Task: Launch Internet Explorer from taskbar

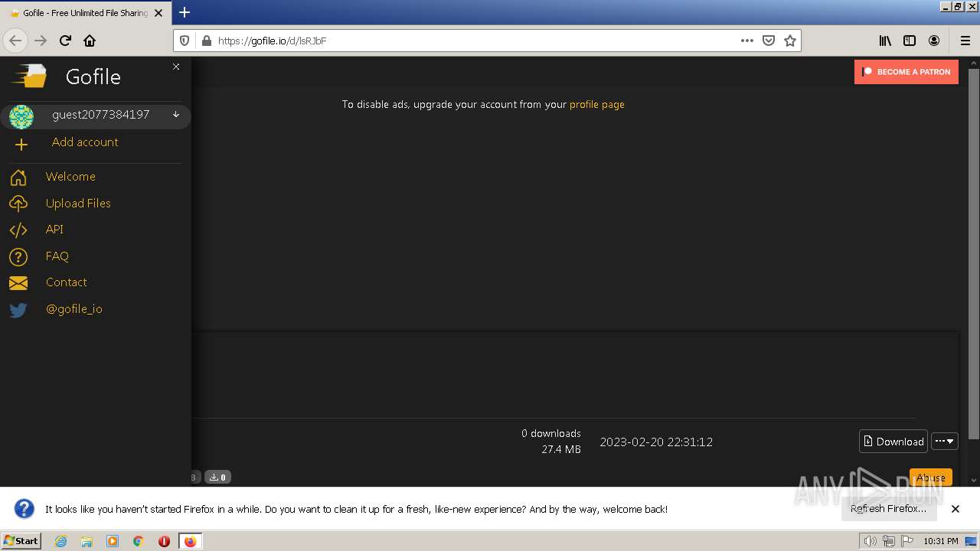Action: pyautogui.click(x=60, y=541)
